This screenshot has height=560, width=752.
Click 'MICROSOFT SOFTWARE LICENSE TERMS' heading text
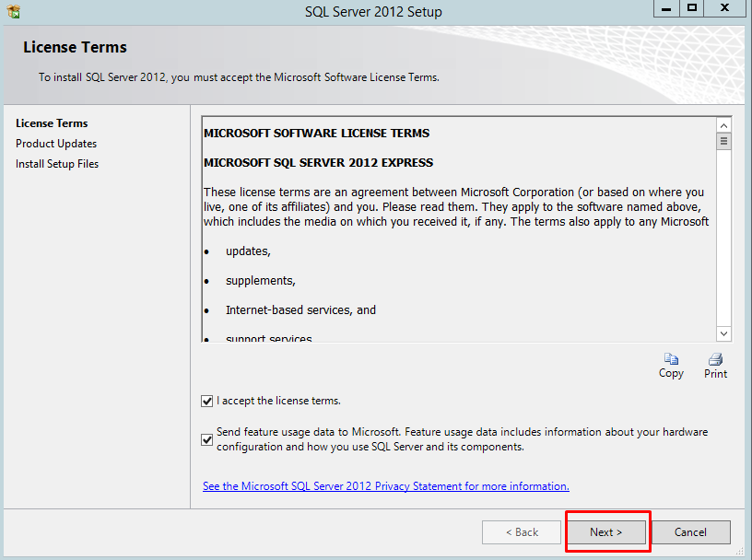[316, 133]
